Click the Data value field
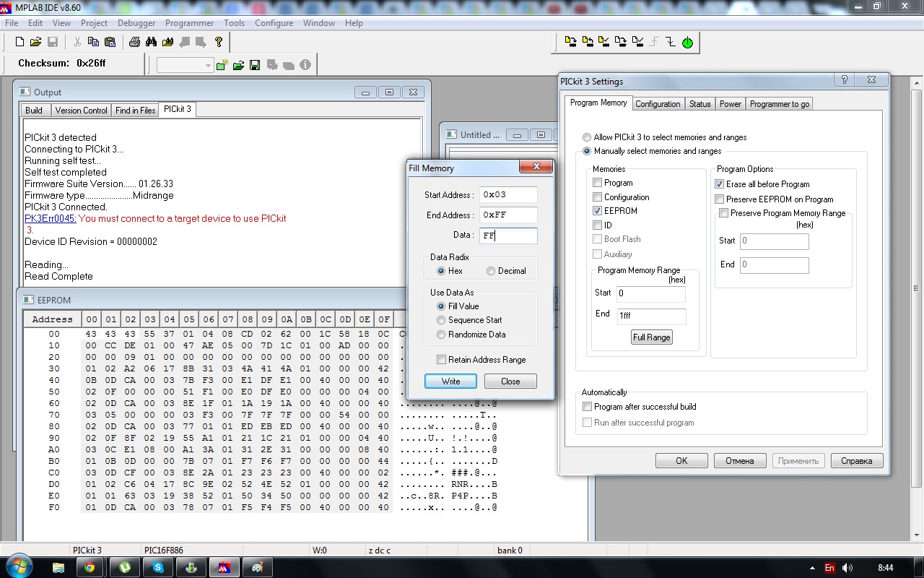This screenshot has height=578, width=924. (508, 236)
